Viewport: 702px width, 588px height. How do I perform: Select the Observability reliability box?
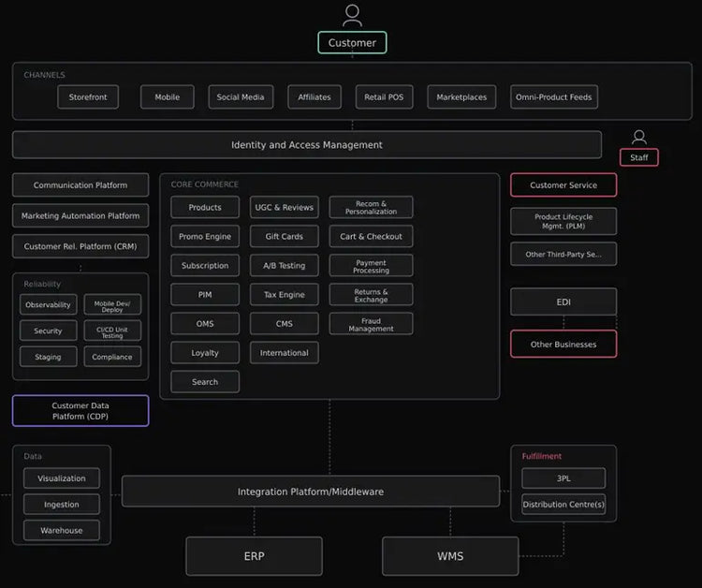(x=49, y=305)
